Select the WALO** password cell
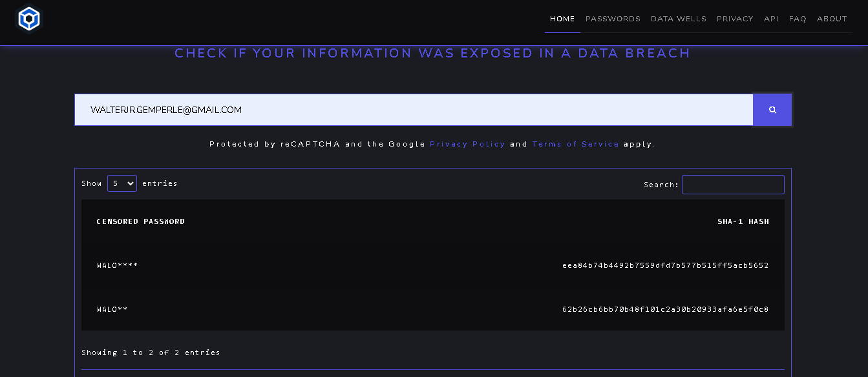Viewport: 868px width, 377px height. click(112, 309)
